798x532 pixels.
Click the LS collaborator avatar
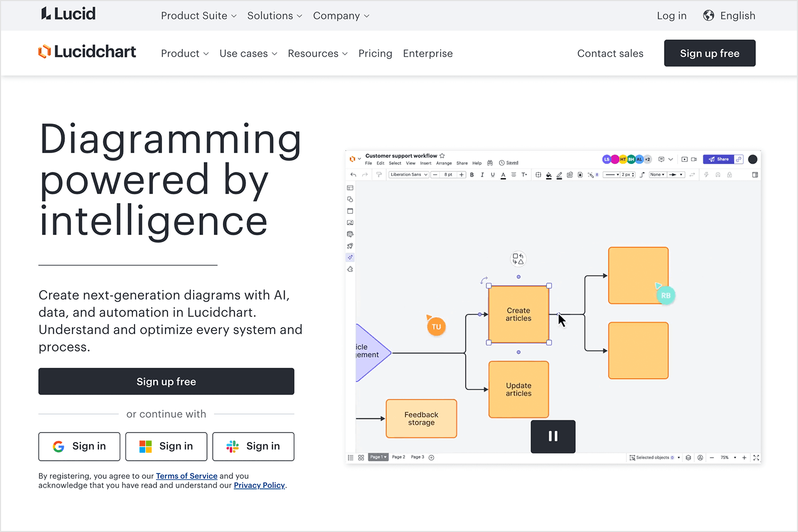coord(606,159)
